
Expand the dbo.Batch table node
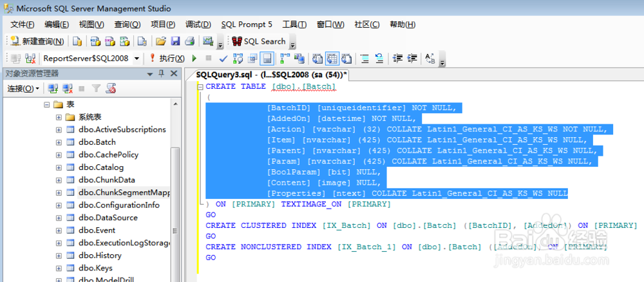59,142
